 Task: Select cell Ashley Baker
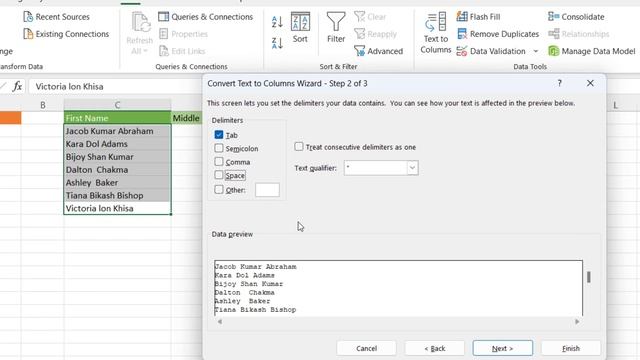(117, 182)
